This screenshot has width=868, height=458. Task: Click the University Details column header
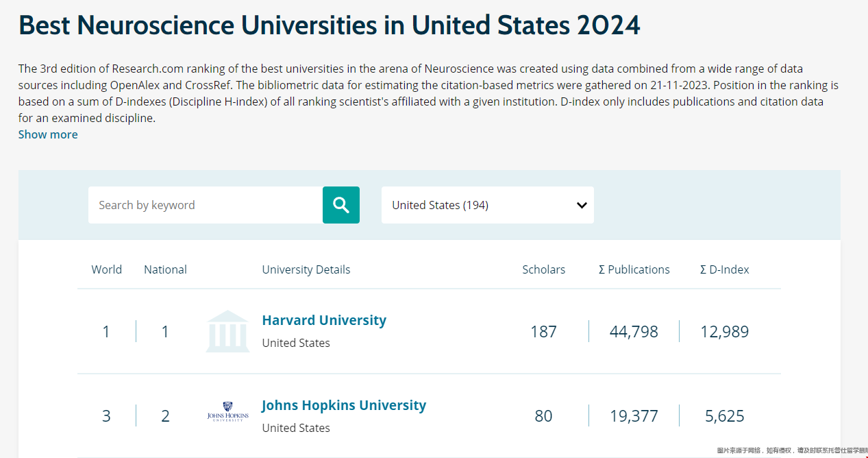pyautogui.click(x=306, y=269)
